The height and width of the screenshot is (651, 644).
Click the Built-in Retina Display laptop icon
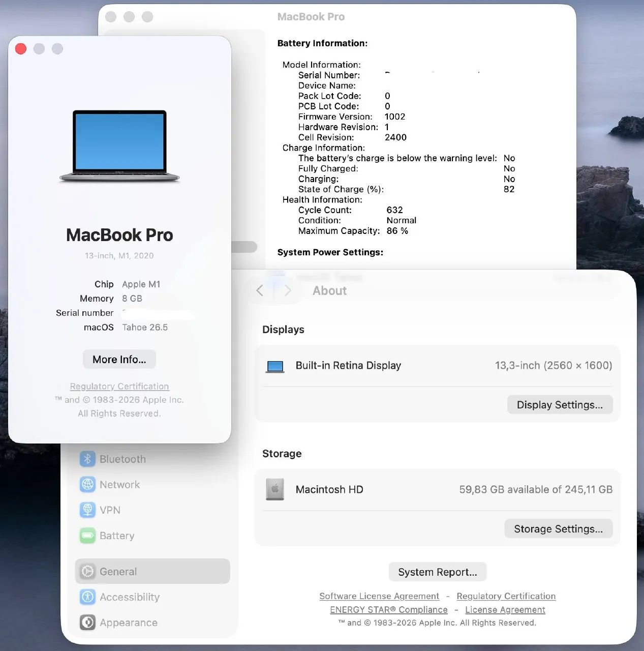275,366
